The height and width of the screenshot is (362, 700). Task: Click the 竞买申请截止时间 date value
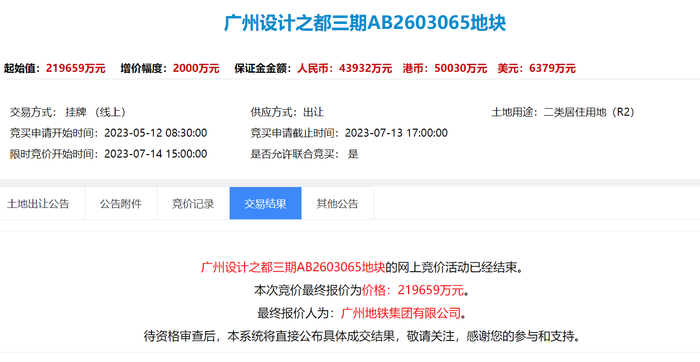click(x=396, y=133)
